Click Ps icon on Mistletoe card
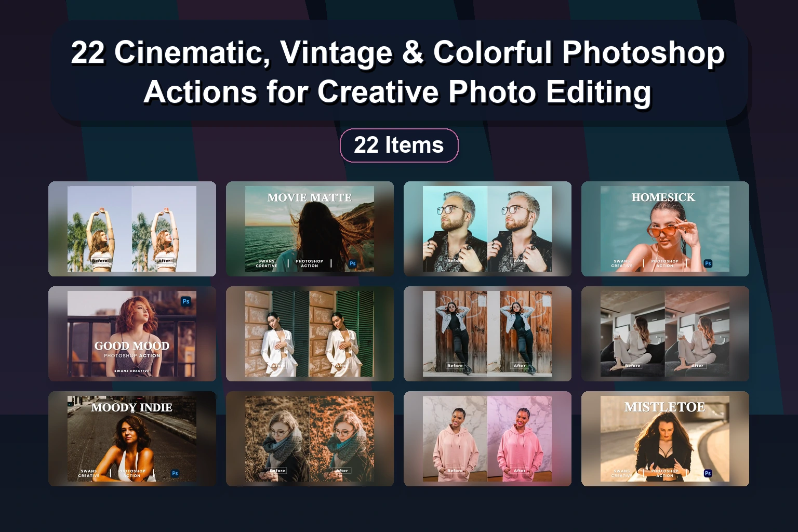This screenshot has width=798, height=532. 708,473
